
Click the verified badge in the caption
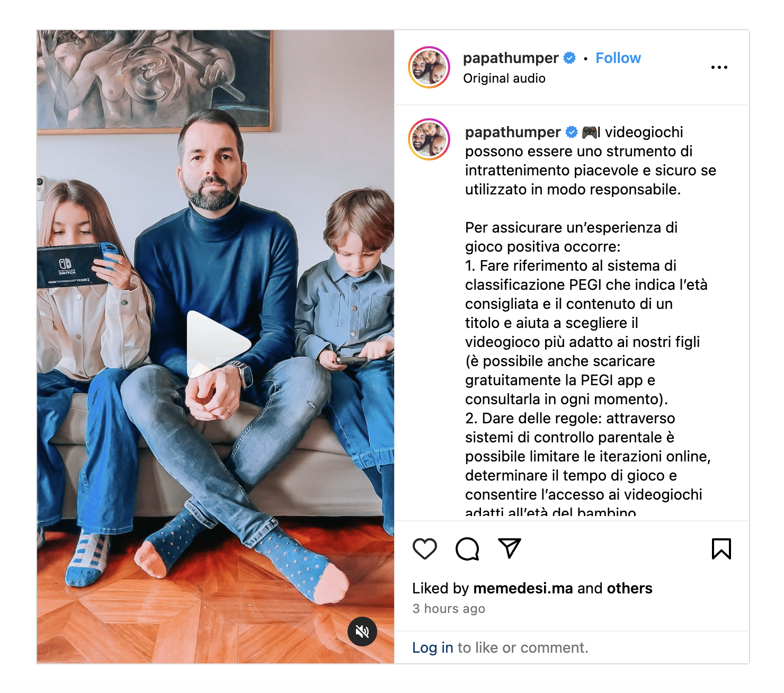572,132
